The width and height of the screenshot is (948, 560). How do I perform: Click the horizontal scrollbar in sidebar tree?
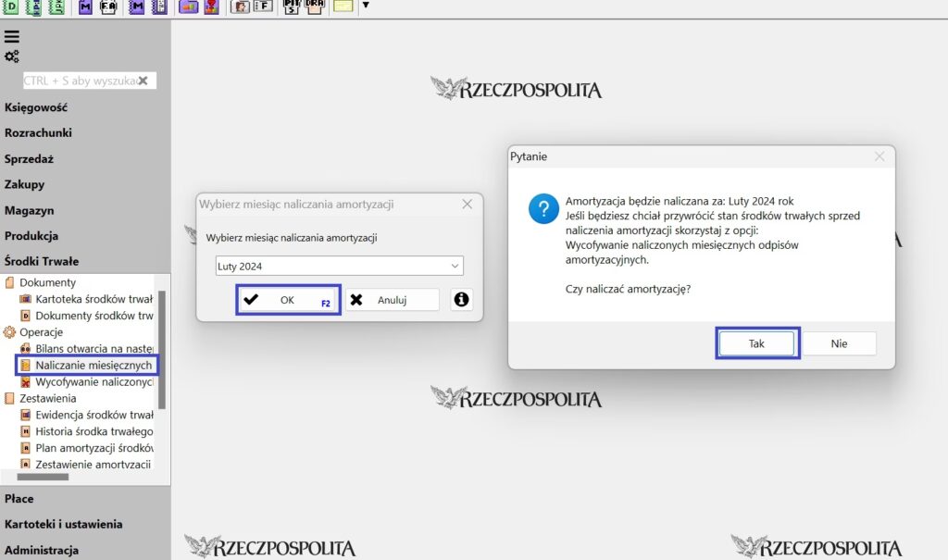(43, 478)
